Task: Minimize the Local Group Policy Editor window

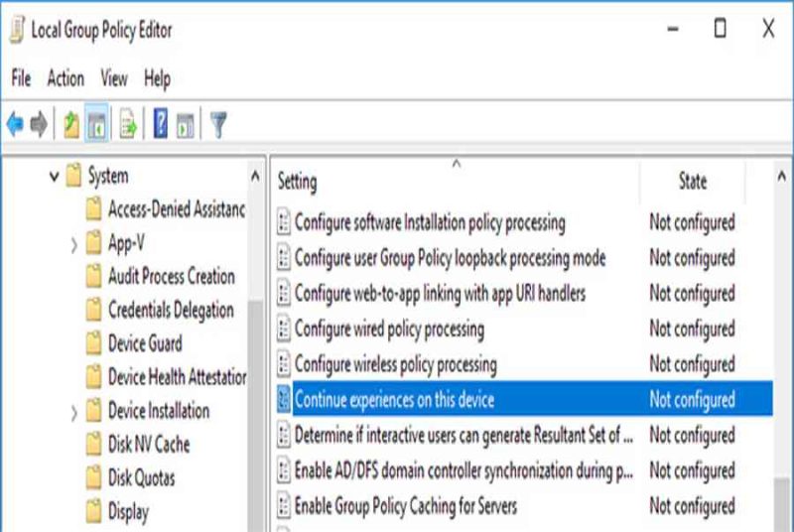Action: pos(673,29)
